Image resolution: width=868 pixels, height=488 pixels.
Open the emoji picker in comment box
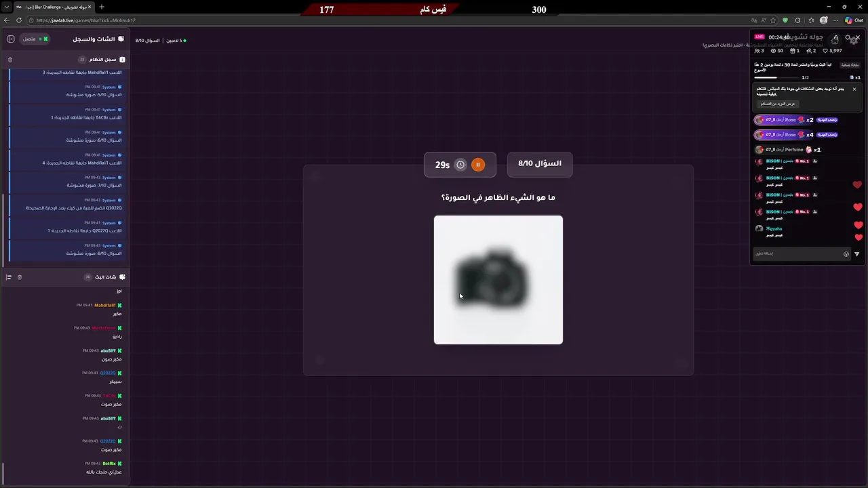coord(846,254)
